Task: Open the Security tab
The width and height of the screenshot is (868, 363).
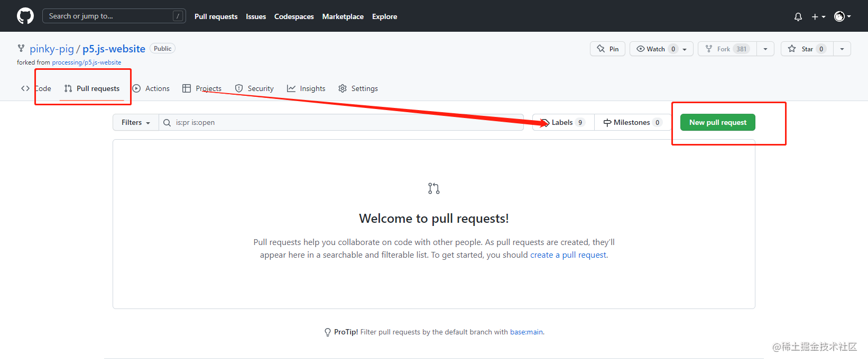Action: click(254, 88)
